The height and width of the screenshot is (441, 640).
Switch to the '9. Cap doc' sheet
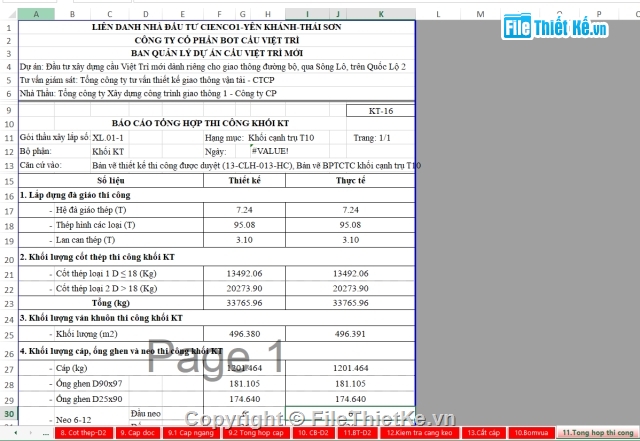pos(137,433)
